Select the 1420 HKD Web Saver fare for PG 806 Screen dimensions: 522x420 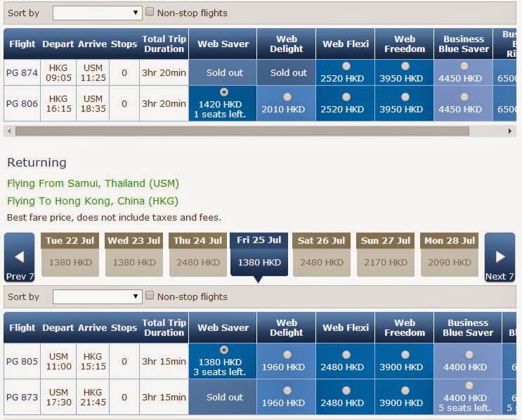pos(224,92)
